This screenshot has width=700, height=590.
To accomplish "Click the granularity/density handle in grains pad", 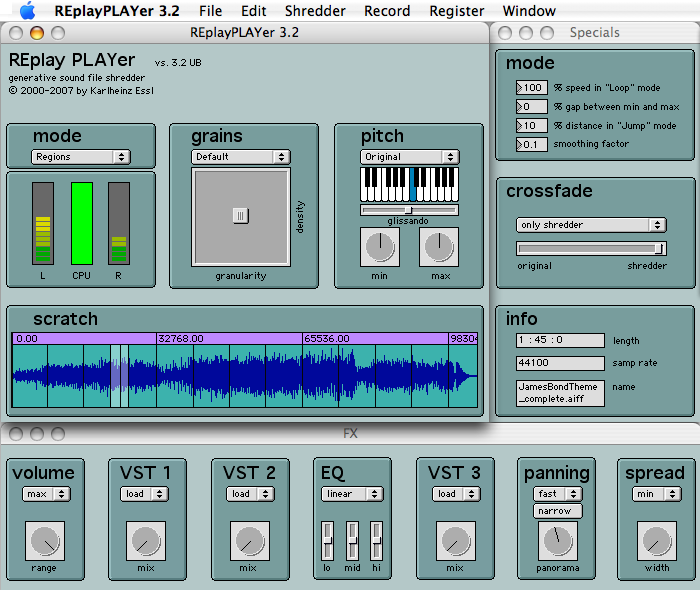I will click(241, 216).
